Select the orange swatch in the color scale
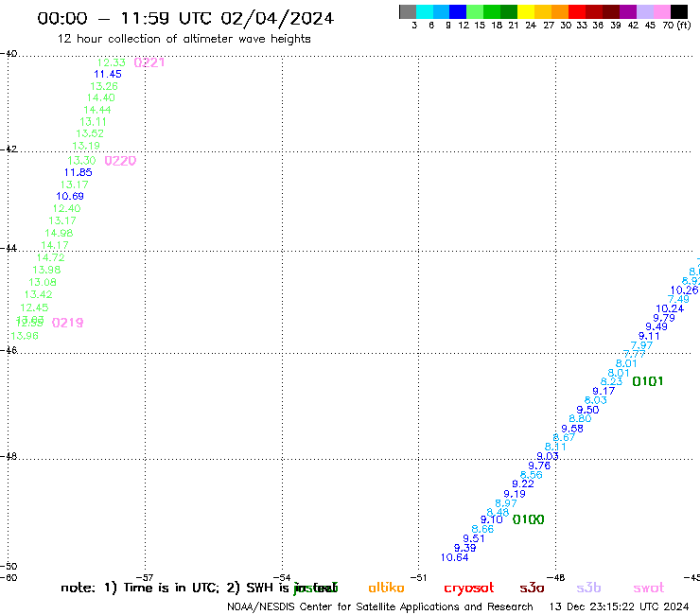This screenshot has height=615, width=700. 560,11
